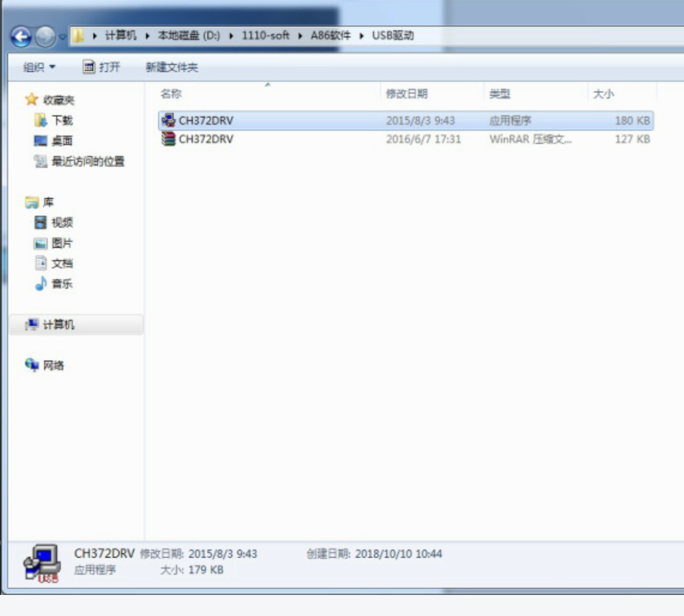Viewport: 684px width, 616px height.
Task: Expand the arrow after 计算机 in breadcrumb
Action: [x=147, y=36]
